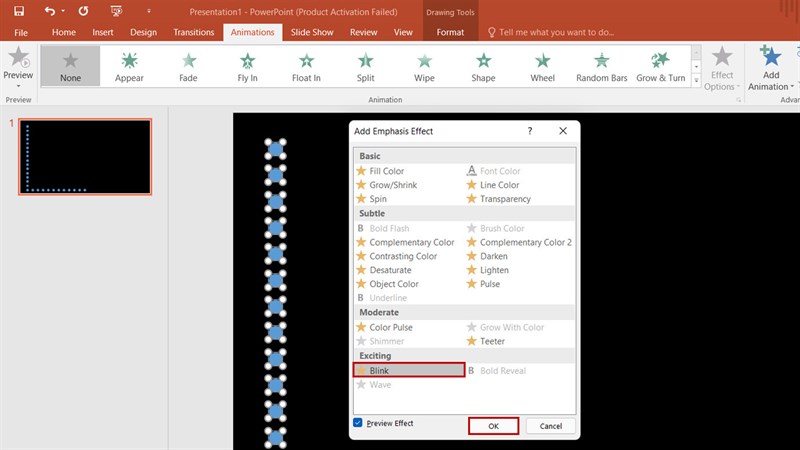Open the Slide Show tab
Image resolution: width=800 pixels, height=450 pixels.
coord(312,32)
